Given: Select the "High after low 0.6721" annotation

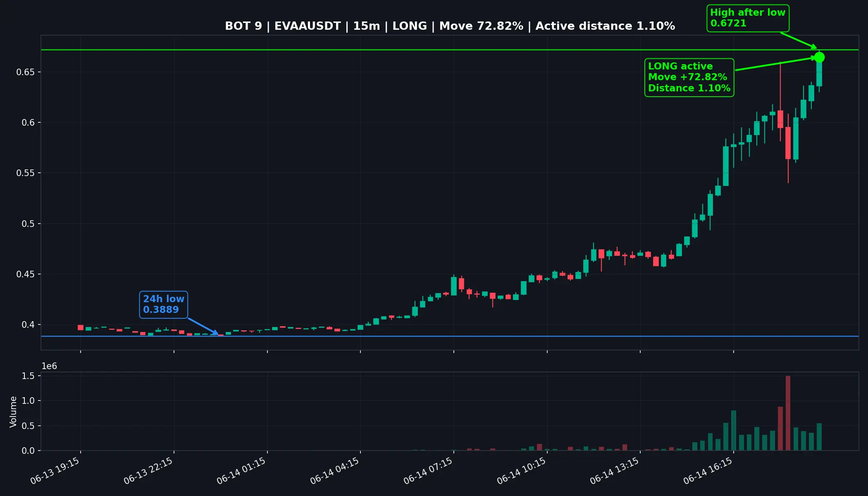Looking at the screenshot, I should 748,18.
